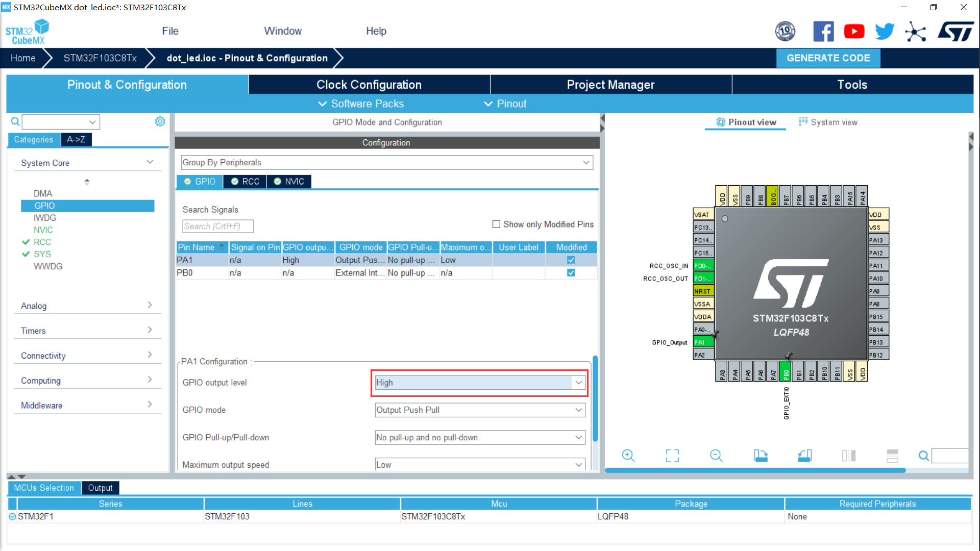Open the Twitter bird icon link
The height and width of the screenshot is (551, 980).
pyautogui.click(x=885, y=32)
